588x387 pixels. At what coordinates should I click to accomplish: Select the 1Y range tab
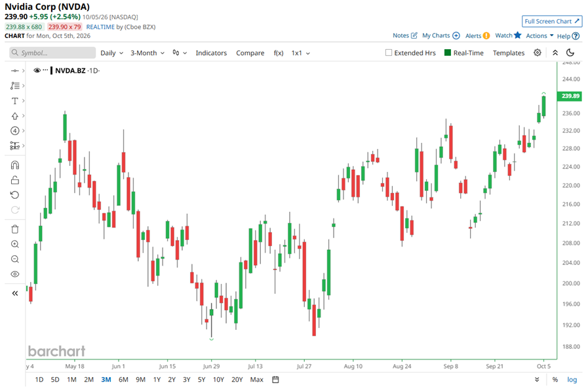click(x=157, y=380)
